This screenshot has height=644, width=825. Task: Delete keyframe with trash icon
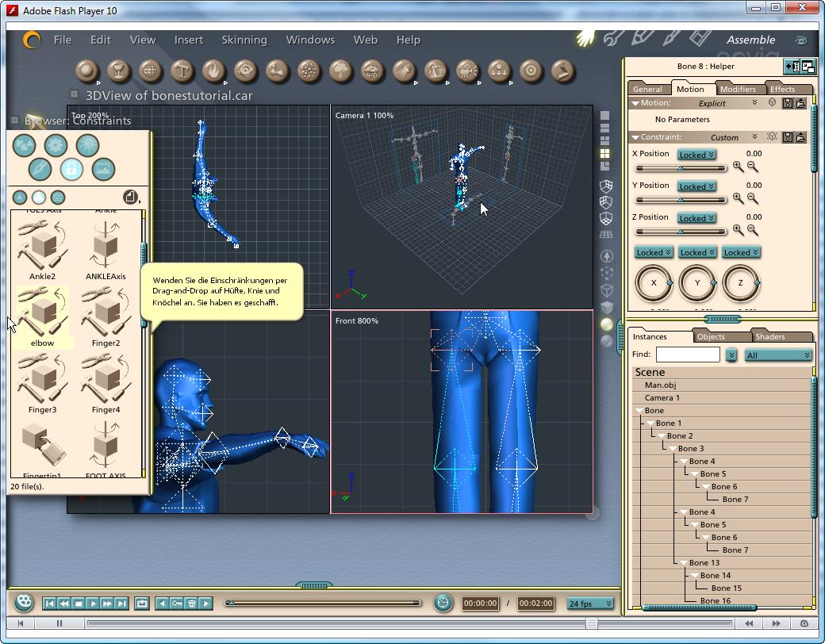click(191, 603)
